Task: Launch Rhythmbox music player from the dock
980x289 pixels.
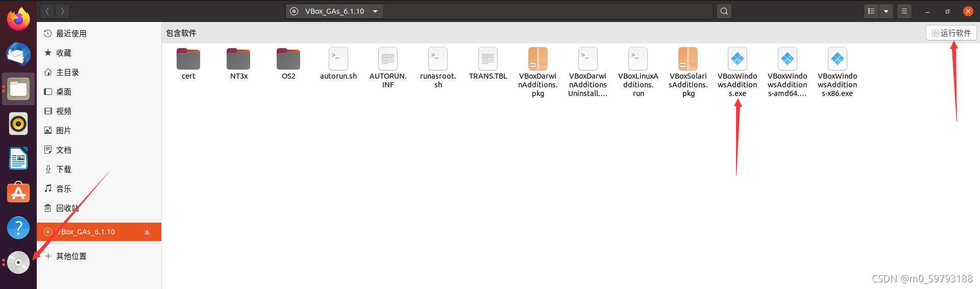Action: tap(18, 124)
